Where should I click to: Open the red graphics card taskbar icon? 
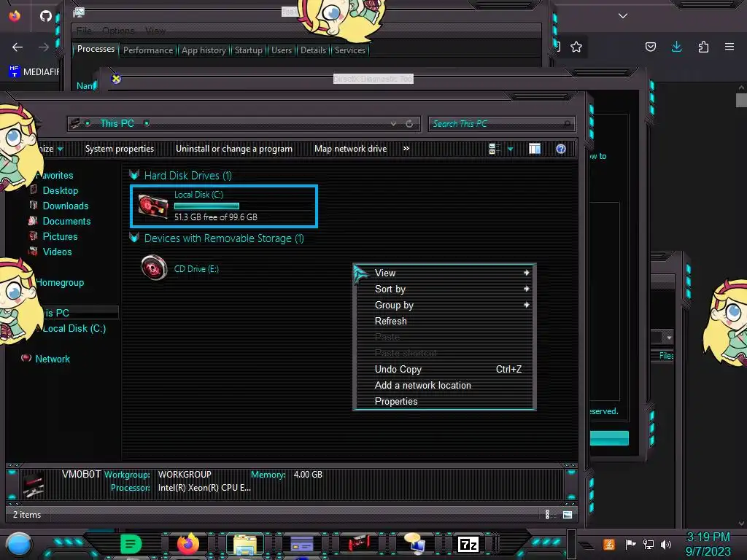point(359,544)
